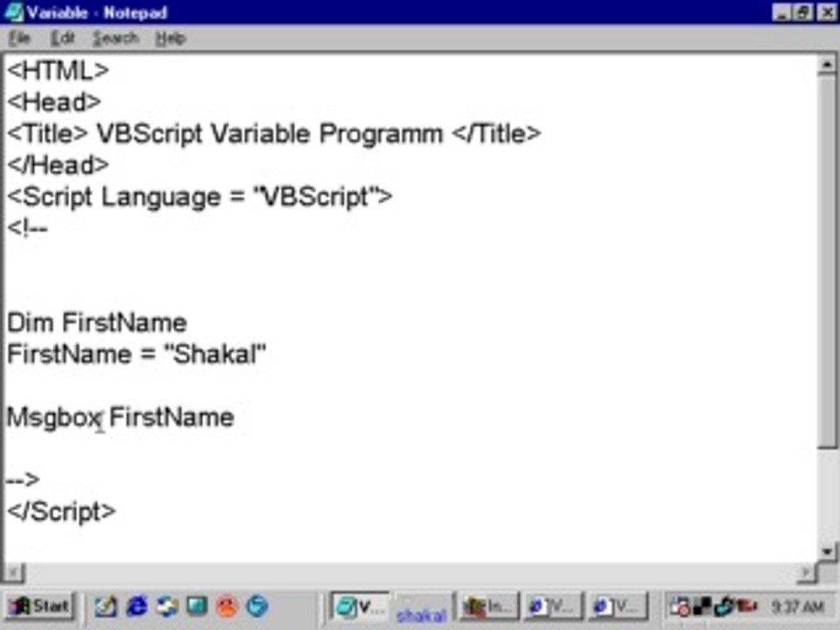Click in 'VBScript Variable Programm' title text
This screenshot has width=840, height=630.
(269, 133)
